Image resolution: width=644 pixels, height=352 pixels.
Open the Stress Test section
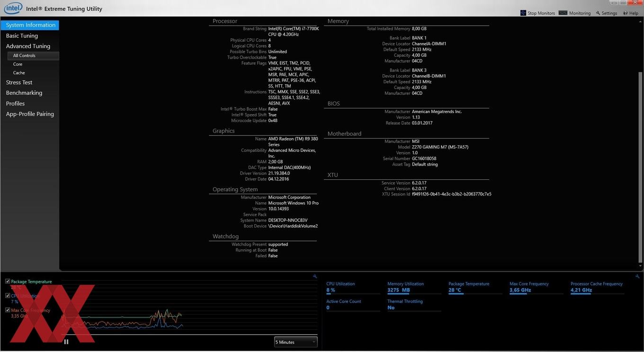[x=19, y=82]
